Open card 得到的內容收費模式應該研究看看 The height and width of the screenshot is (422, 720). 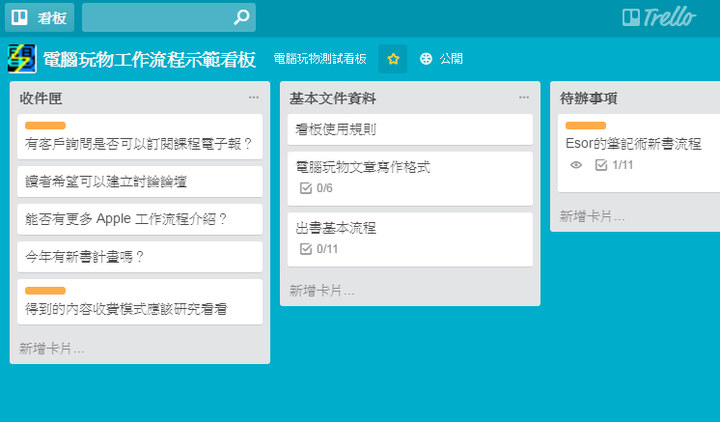click(x=140, y=302)
